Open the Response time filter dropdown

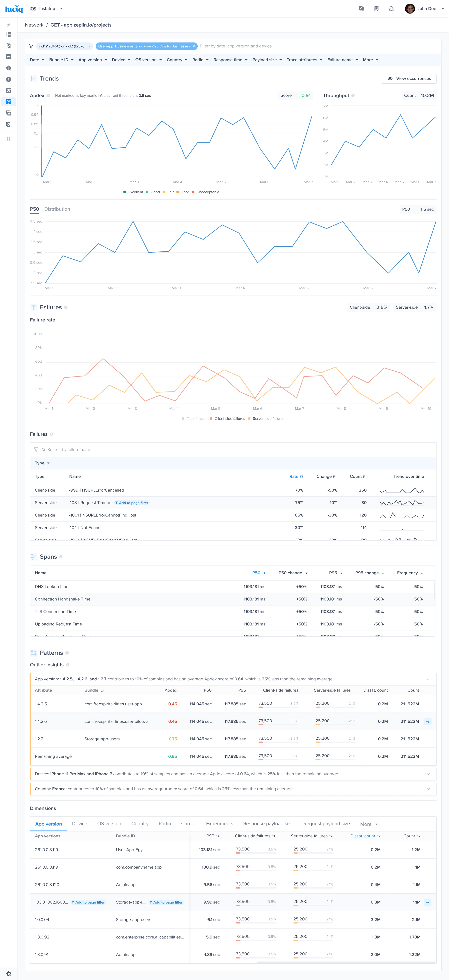tap(230, 60)
